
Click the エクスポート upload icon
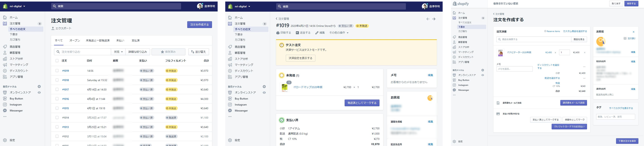[x=53, y=28]
